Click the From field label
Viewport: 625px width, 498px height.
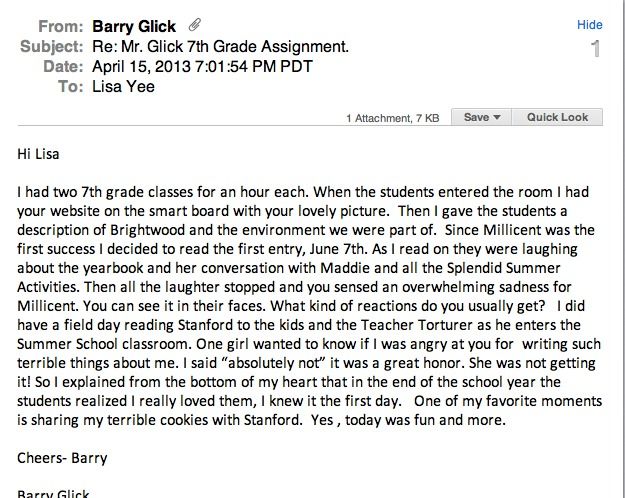coord(61,27)
